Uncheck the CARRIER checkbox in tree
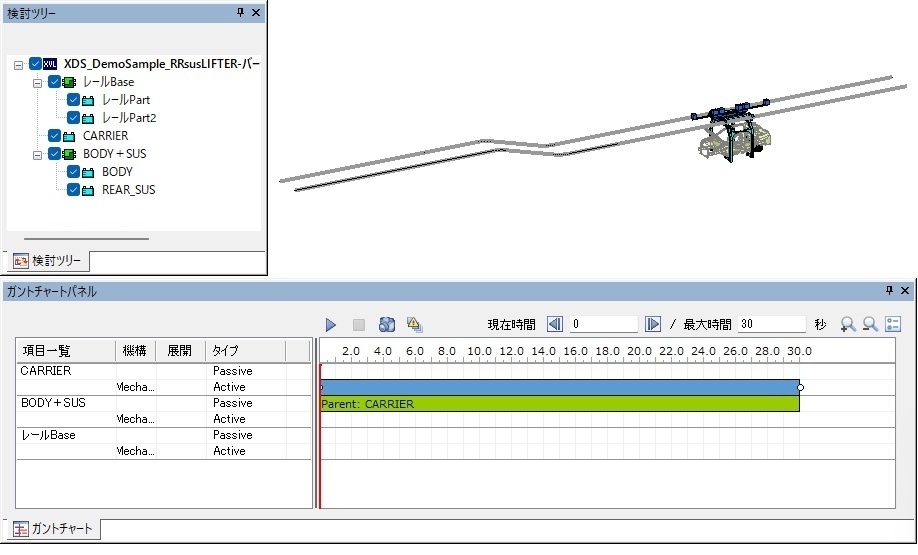The width and height of the screenshot is (918, 555). (54, 136)
